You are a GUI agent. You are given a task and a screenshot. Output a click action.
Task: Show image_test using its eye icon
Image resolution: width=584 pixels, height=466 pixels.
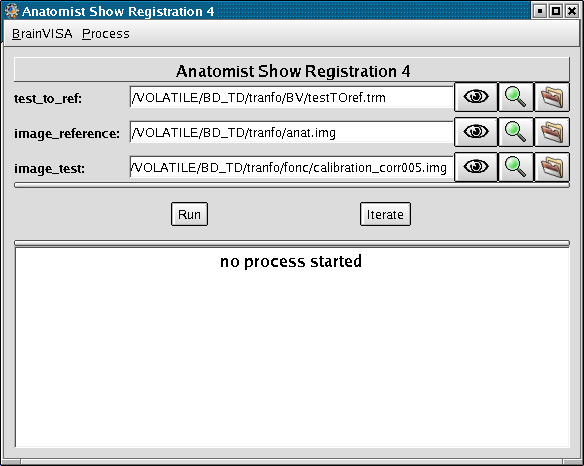(476, 167)
